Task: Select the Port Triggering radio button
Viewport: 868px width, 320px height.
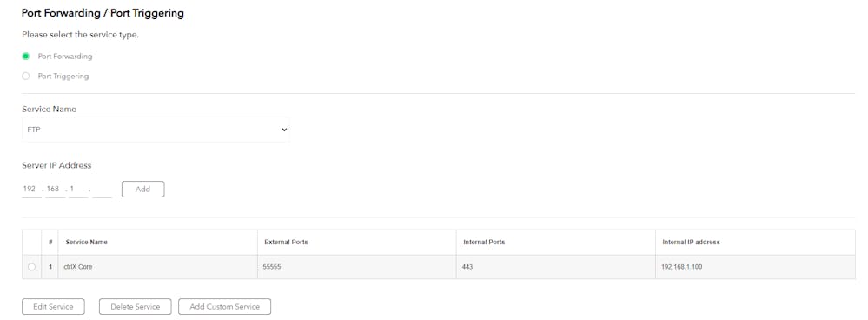Action: coord(25,77)
